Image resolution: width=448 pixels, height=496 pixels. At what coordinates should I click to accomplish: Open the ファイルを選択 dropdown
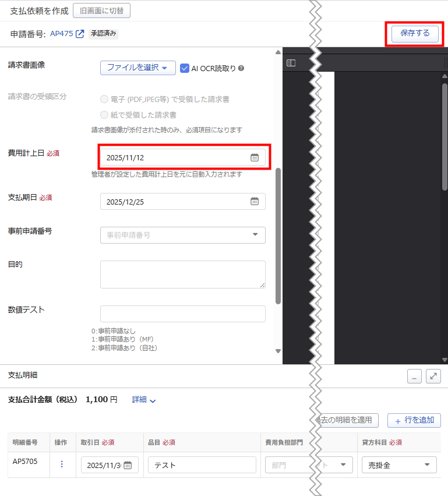coord(137,68)
